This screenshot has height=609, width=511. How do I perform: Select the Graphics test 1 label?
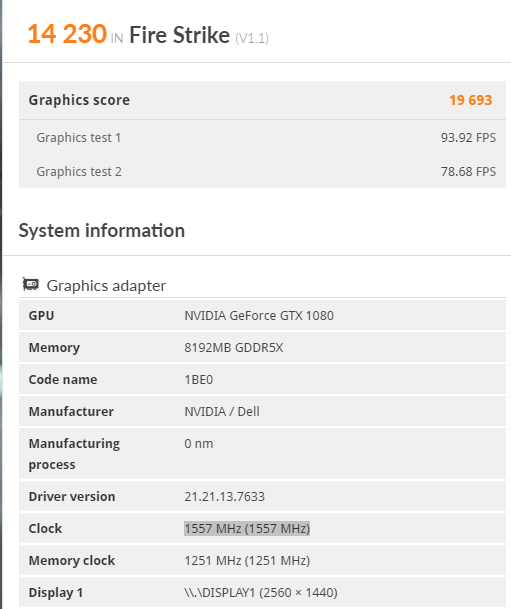click(78, 137)
